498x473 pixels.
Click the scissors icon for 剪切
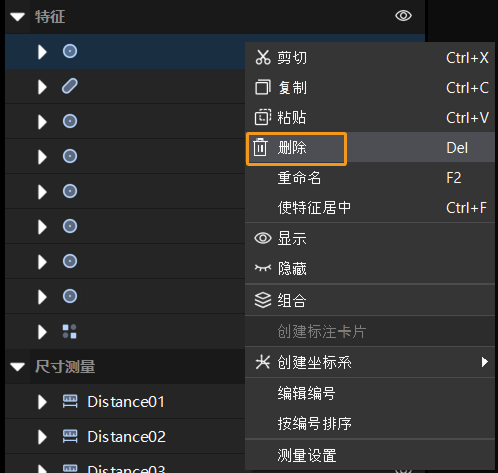[263, 57]
